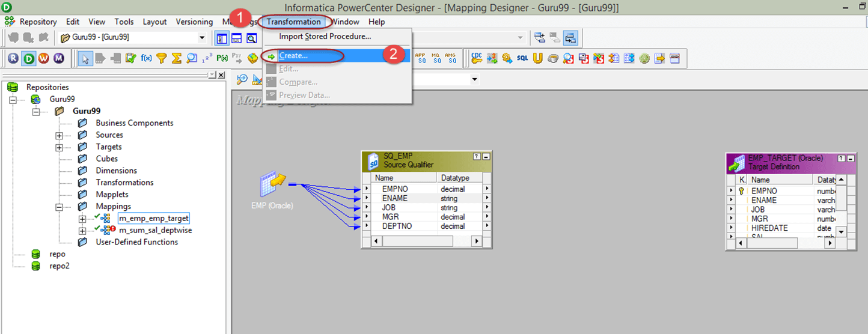Click the Repository Manager R icon
The image size is (868, 334).
coord(13,58)
